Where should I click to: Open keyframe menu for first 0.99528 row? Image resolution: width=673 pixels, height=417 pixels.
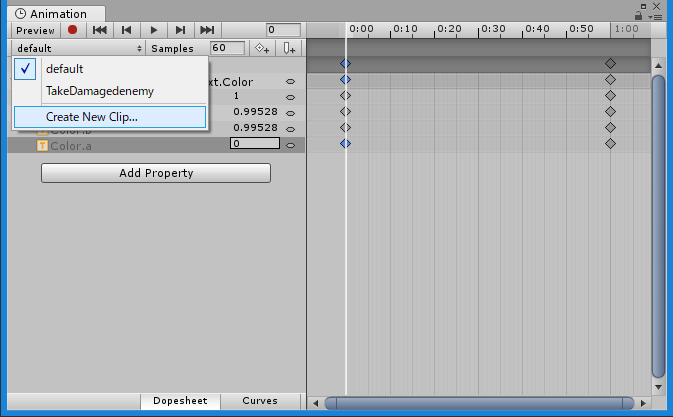[x=291, y=113]
